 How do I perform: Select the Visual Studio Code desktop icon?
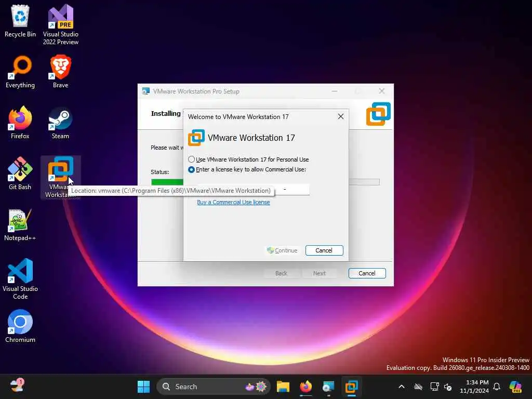[x=20, y=279]
